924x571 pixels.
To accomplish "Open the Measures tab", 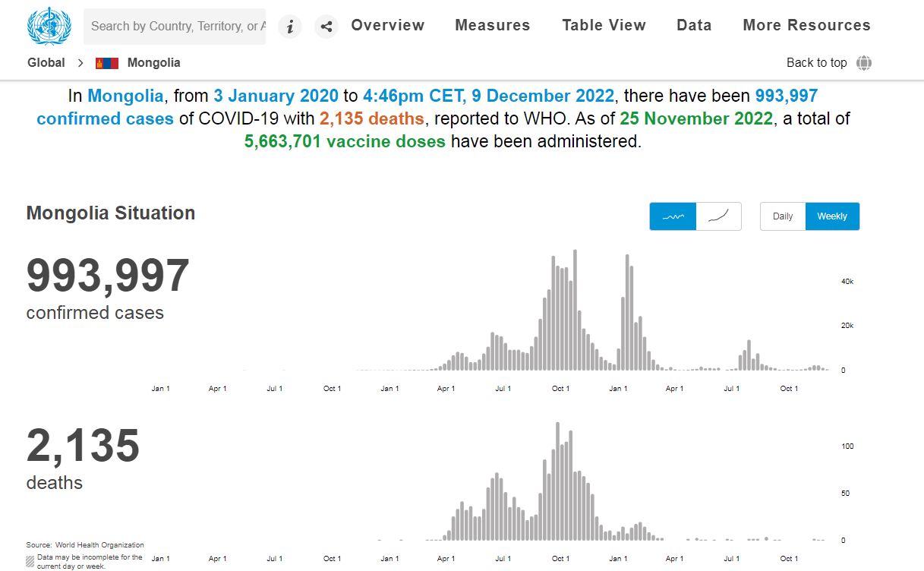I will (x=493, y=25).
